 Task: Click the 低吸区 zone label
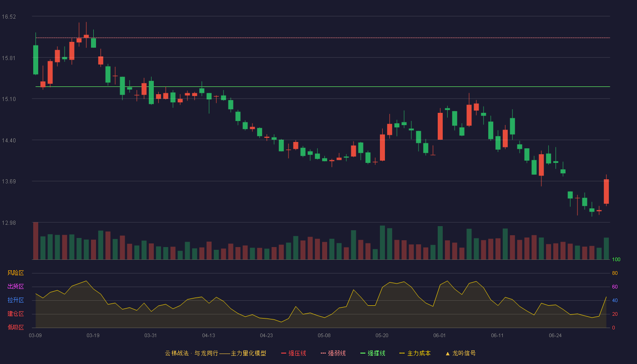coord(15,328)
